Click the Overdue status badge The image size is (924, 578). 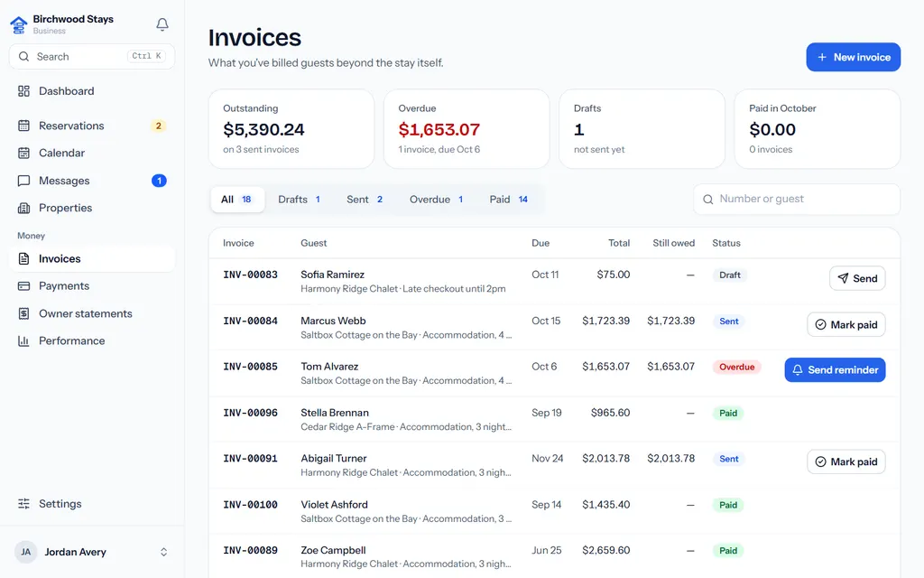point(736,367)
